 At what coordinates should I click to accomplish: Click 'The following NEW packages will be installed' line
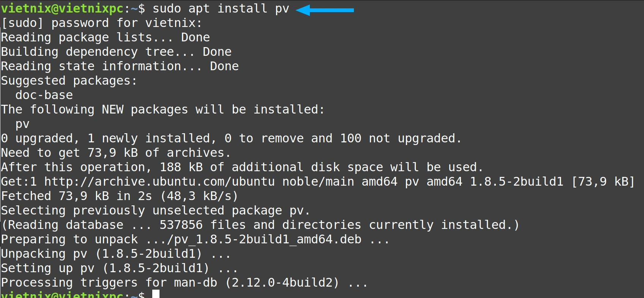tap(163, 110)
